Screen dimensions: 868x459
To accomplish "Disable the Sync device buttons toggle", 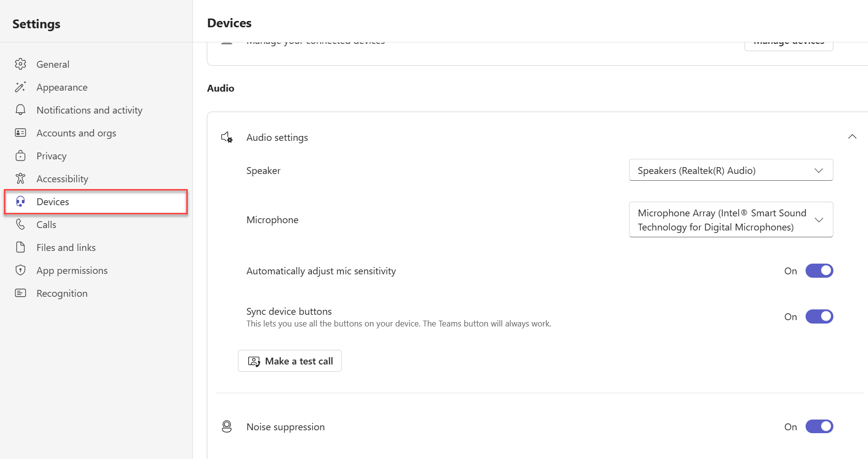I will pos(819,317).
